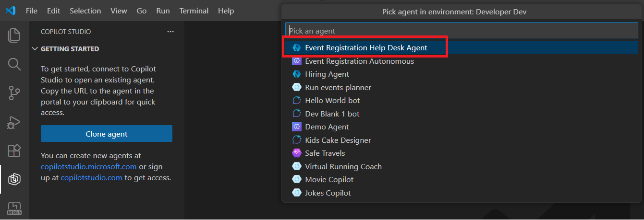Viewport: 644px width, 220px height.
Task: Click the VS Code logo icon
Action: point(11,11)
